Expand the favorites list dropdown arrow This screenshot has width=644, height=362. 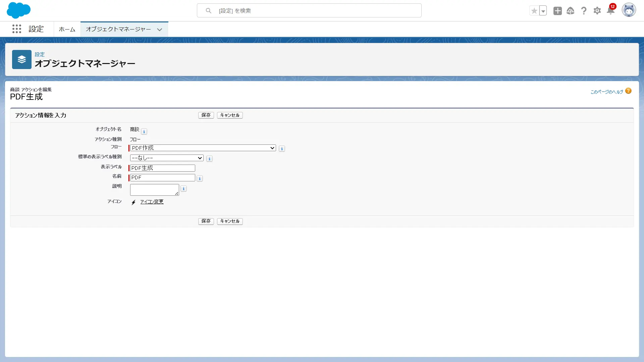click(x=543, y=11)
